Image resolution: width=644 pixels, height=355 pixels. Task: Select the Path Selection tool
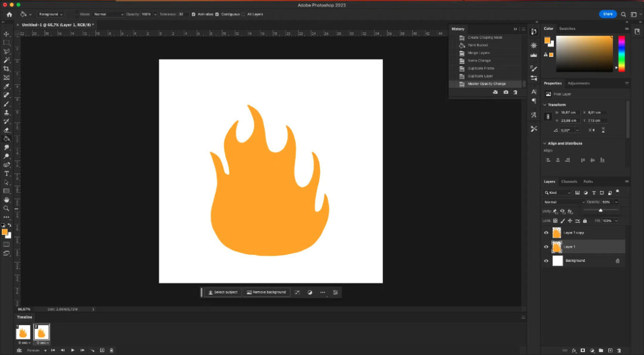(6, 182)
